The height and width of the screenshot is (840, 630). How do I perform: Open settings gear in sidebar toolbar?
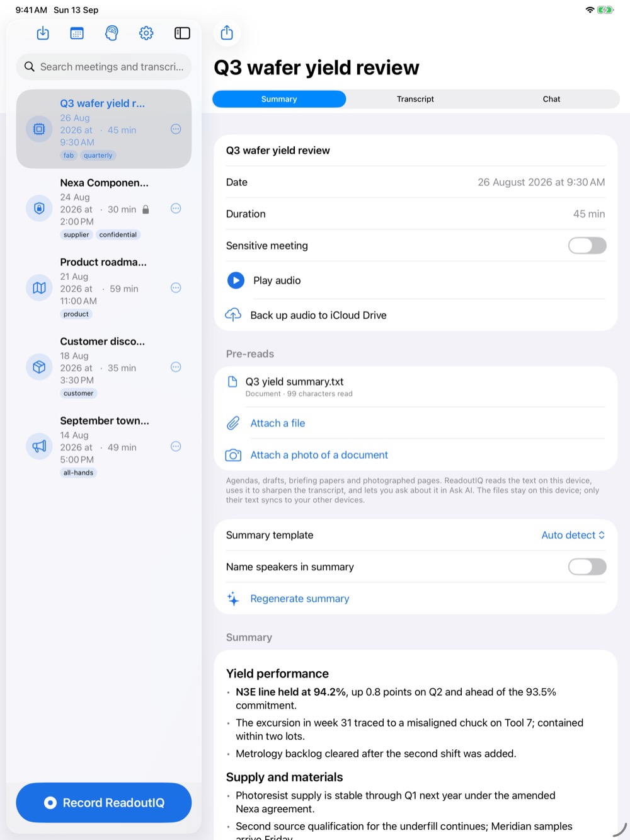pyautogui.click(x=146, y=33)
